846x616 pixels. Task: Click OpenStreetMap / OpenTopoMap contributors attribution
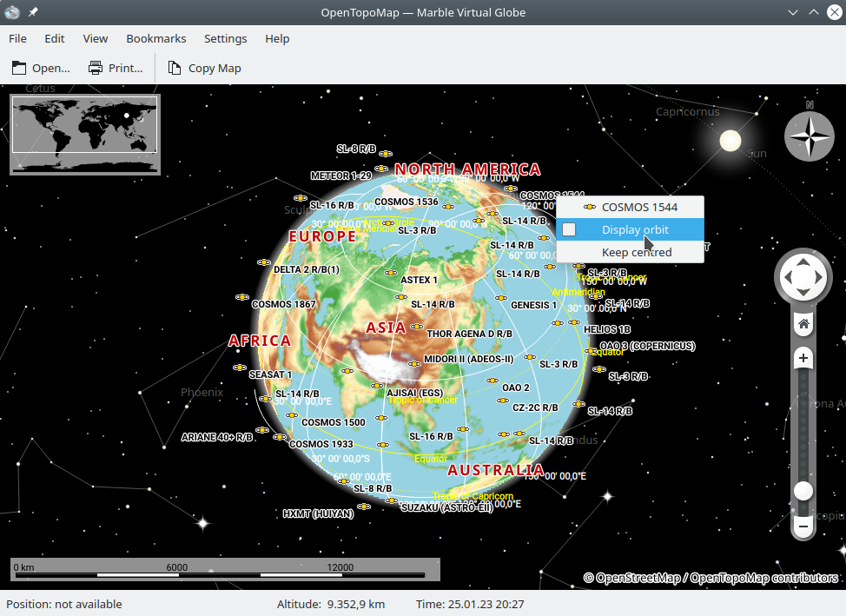point(711,579)
